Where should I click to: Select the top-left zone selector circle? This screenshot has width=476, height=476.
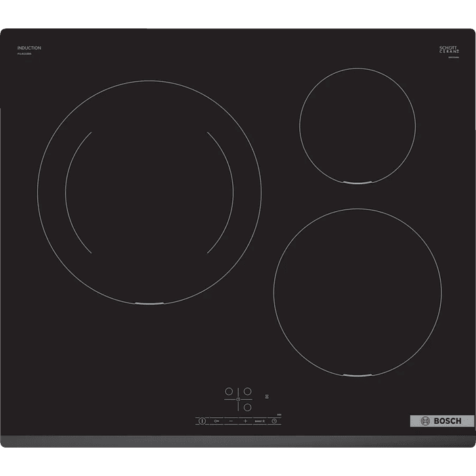[x=229, y=391]
